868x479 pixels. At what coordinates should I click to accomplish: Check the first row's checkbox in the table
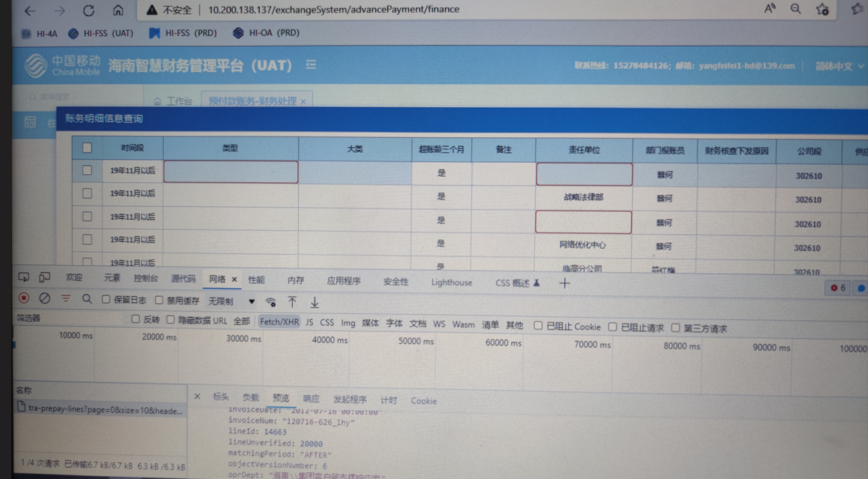(87, 171)
